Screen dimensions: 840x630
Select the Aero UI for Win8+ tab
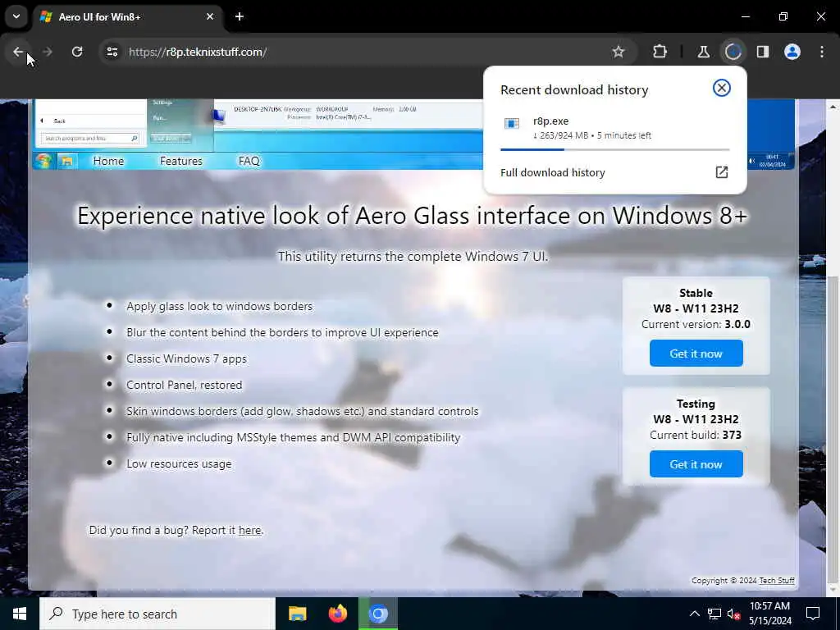coord(128,17)
